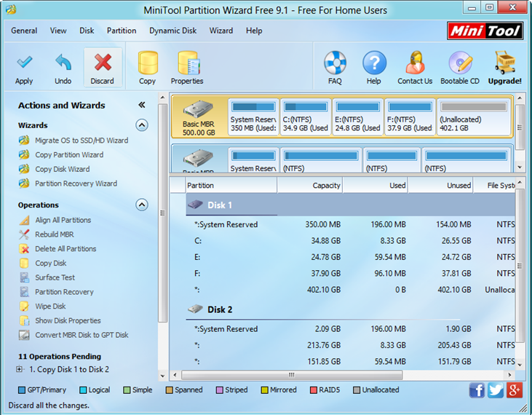Open the View menu
This screenshot has height=415, width=532.
(x=58, y=31)
